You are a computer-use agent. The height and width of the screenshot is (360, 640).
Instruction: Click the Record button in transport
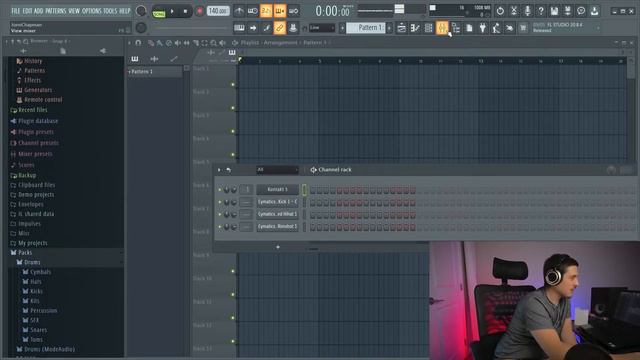coord(199,11)
